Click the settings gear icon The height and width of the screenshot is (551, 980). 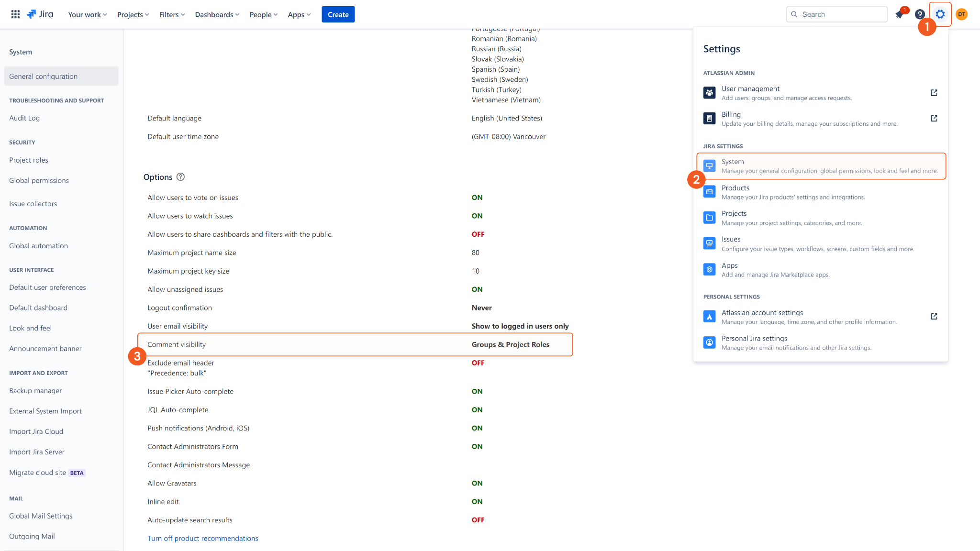pyautogui.click(x=940, y=14)
